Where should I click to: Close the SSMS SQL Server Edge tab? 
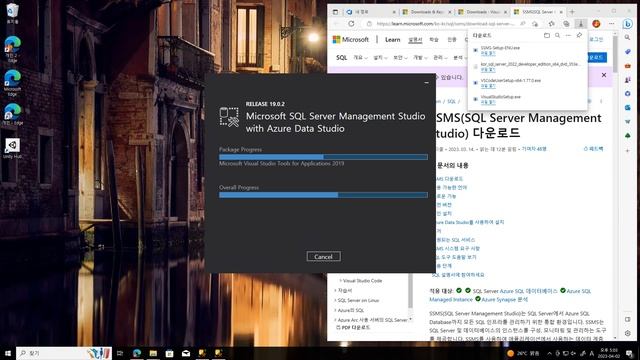tap(561, 12)
